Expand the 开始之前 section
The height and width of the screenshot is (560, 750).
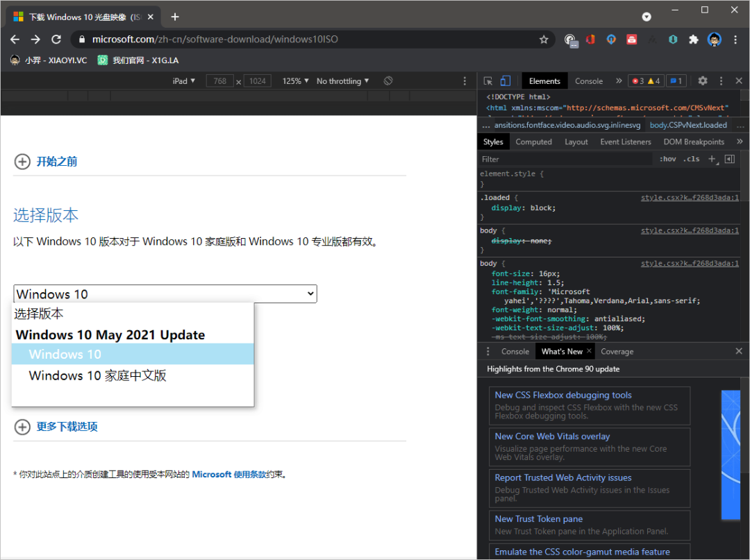(56, 162)
